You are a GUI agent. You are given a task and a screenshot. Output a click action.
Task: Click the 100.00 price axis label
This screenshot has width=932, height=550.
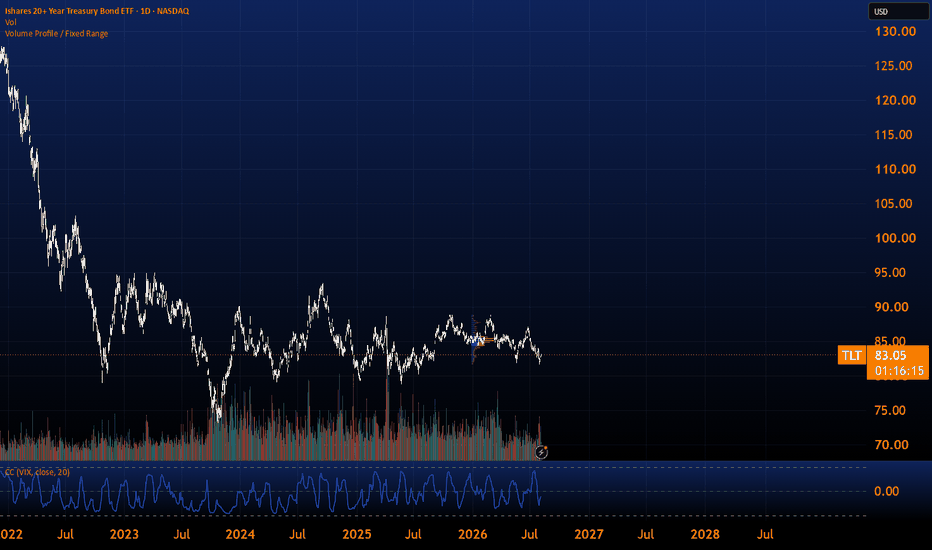[895, 238]
